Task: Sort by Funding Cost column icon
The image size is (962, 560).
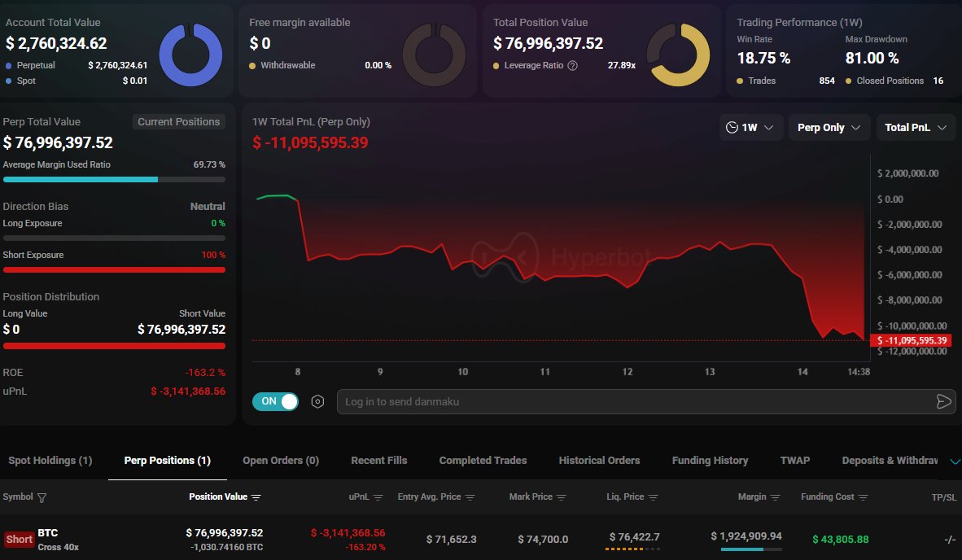Action: [864, 497]
